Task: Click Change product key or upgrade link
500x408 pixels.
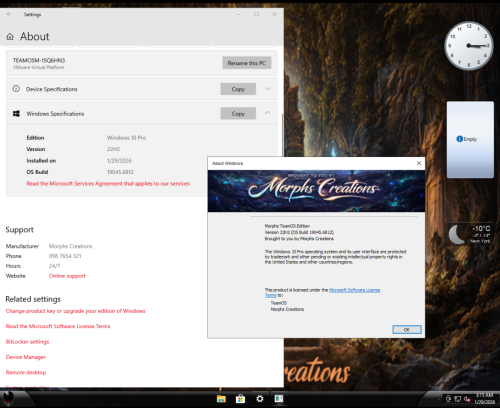Action: click(x=76, y=311)
